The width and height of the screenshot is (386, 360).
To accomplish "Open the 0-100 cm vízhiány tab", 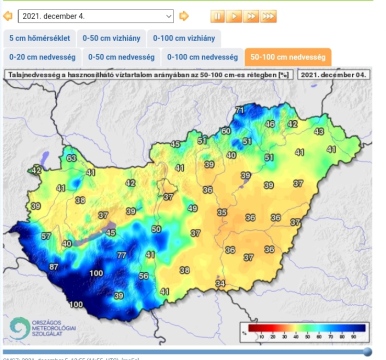I will (184, 38).
